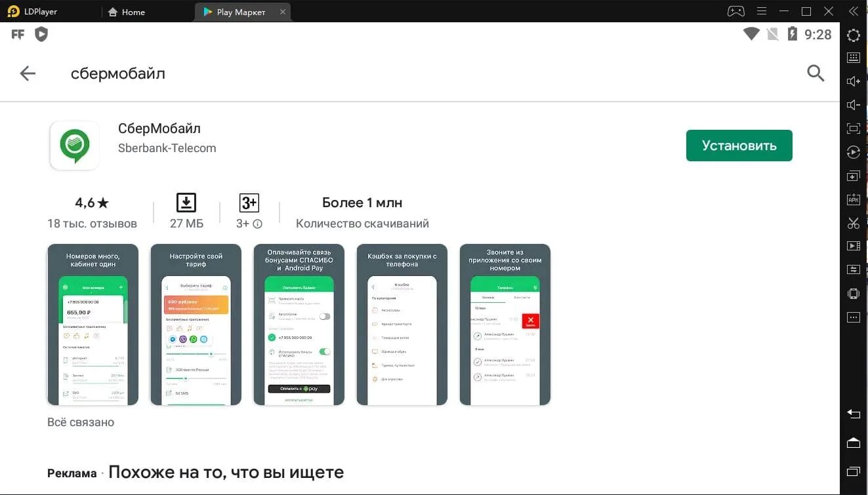Click the сбермобайл search query field
The width and height of the screenshot is (868, 495).
118,73
